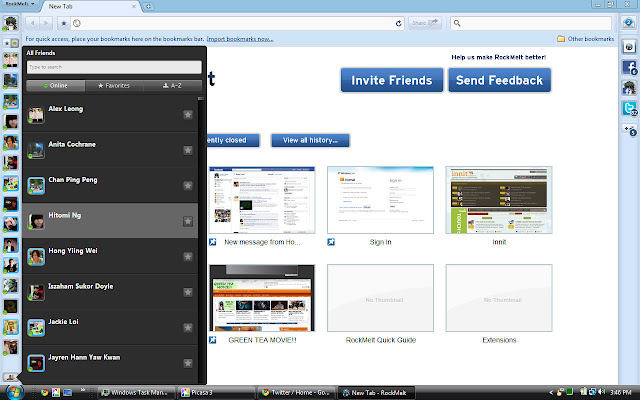640x400 pixels.
Task: Click the Share button
Action: 425,23
